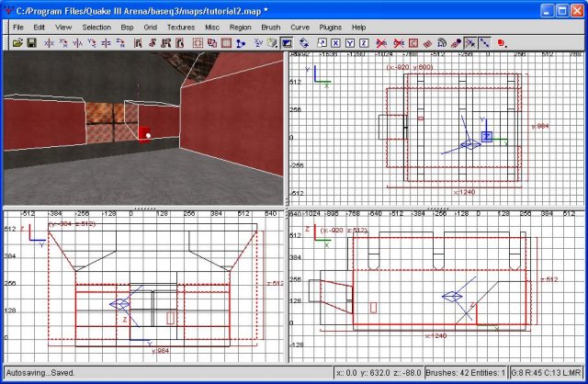Screen dimensions: 588x384
Task: Click 'Brushes: 42 Entities: 1' in status bar
Action: click(x=466, y=373)
